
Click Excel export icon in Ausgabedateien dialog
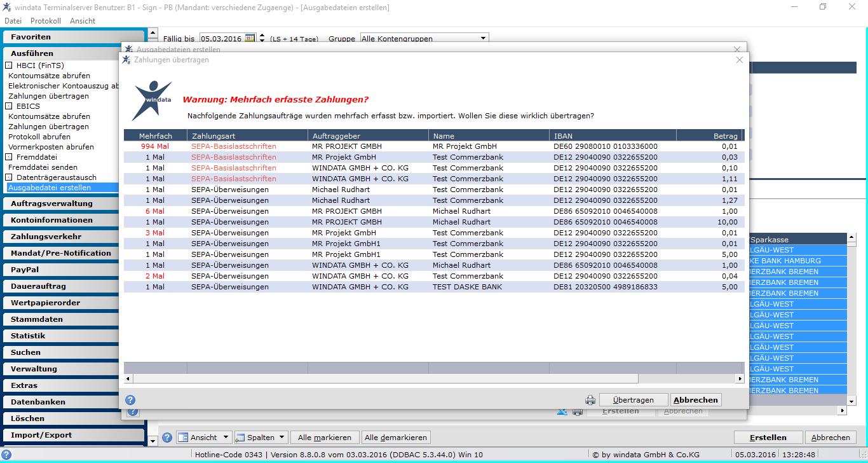click(x=562, y=411)
